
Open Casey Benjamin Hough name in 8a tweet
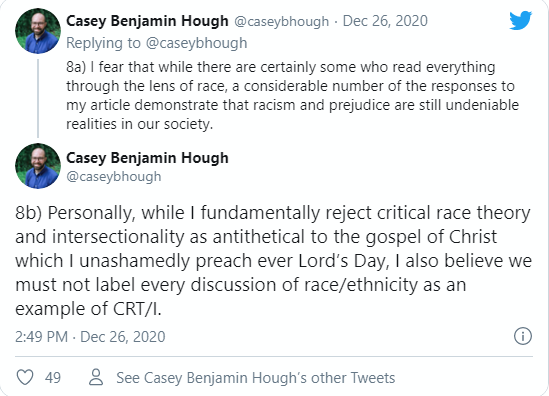[147, 21]
